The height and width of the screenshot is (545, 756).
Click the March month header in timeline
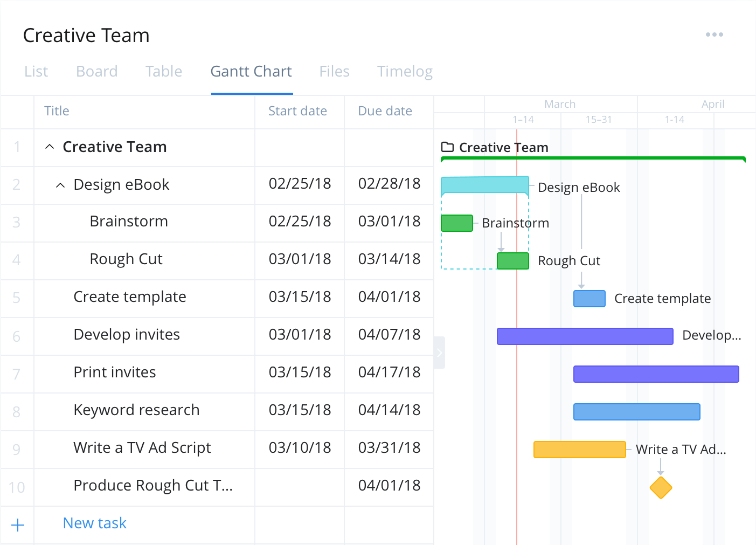tap(560, 104)
